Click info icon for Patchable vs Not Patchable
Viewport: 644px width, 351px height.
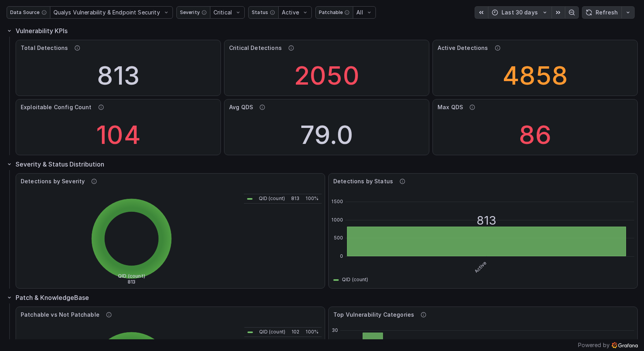tap(109, 315)
